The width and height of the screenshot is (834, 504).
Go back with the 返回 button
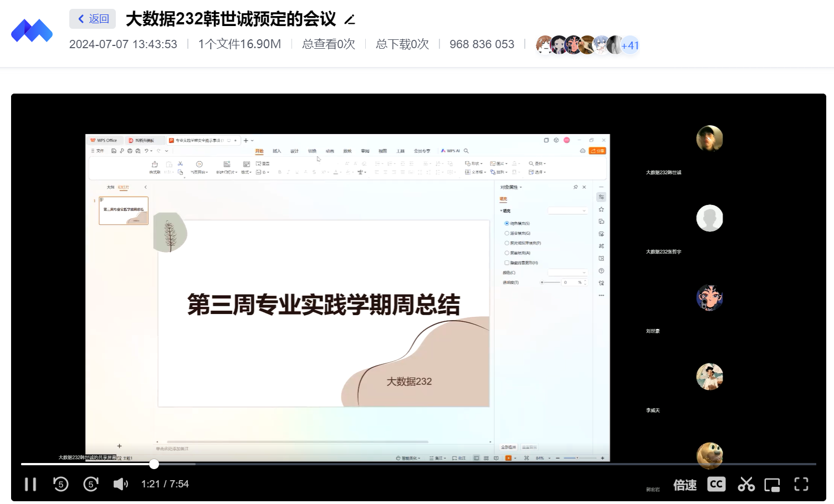(x=93, y=19)
